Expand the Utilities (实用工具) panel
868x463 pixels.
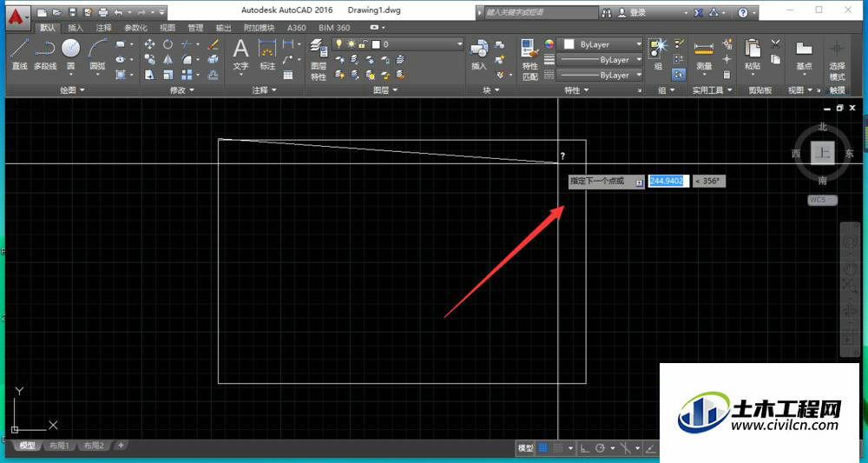(713, 89)
